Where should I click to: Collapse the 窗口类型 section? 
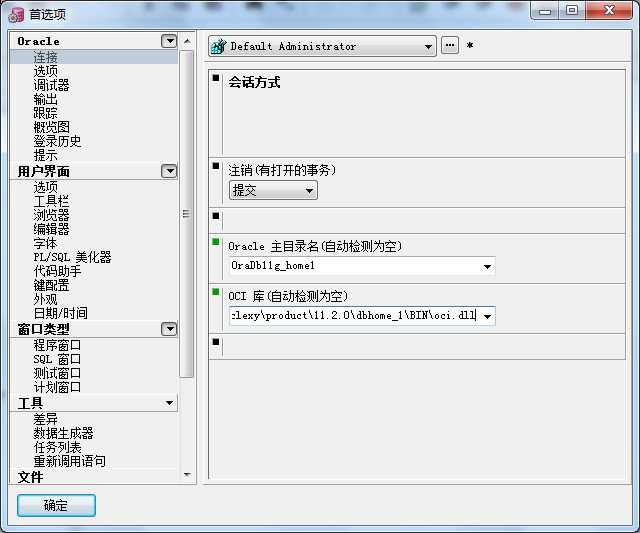(169, 329)
